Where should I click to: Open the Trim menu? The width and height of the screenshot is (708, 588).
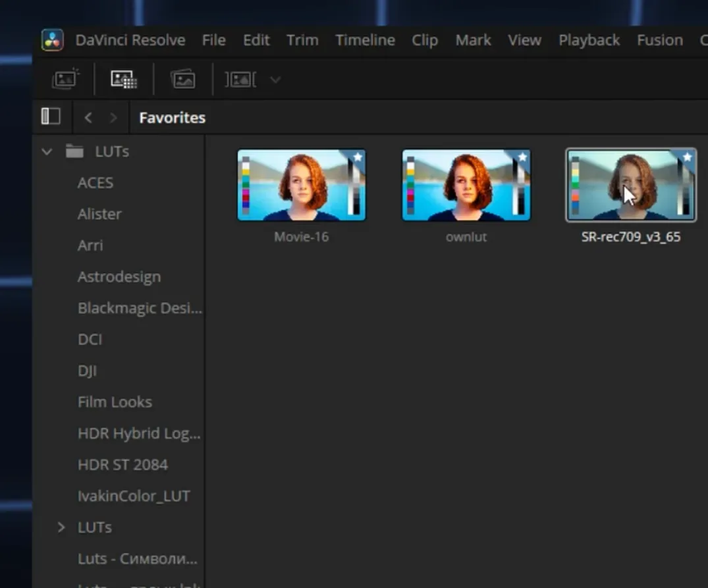pos(302,40)
